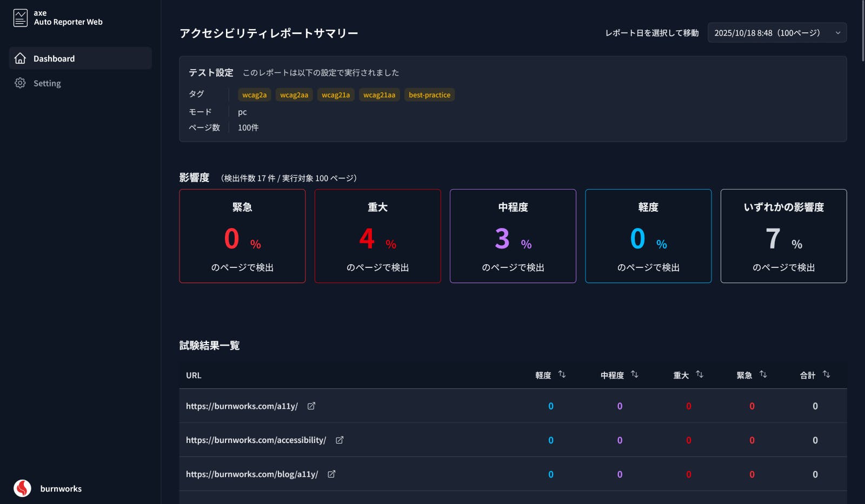Expand report selector via chevron arrow
The height and width of the screenshot is (504, 865).
click(x=837, y=33)
